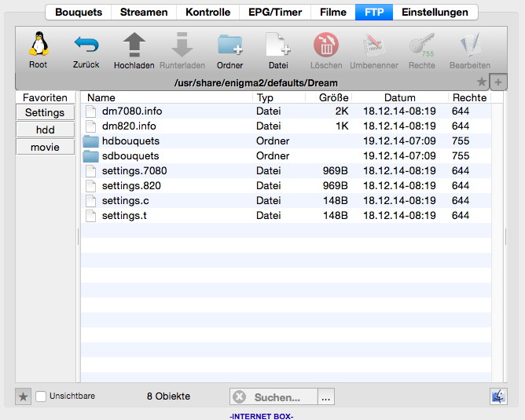Click the Suchen search field
The image size is (525, 420).
pyautogui.click(x=277, y=397)
